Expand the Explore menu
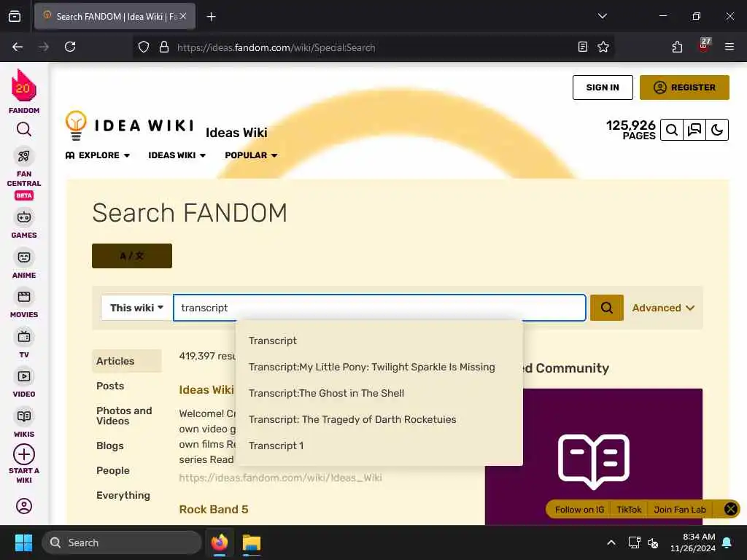The width and height of the screenshot is (747, 560). (98, 155)
